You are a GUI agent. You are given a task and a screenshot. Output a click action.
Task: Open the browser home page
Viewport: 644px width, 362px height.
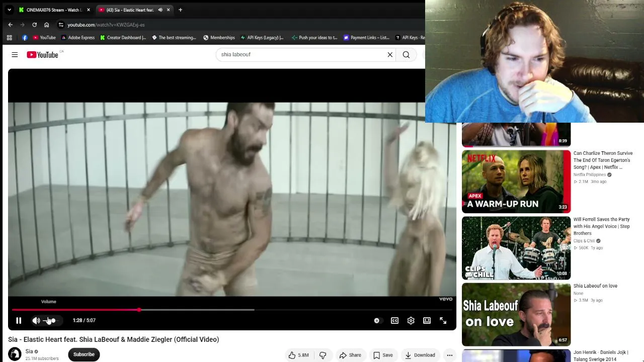click(x=47, y=25)
